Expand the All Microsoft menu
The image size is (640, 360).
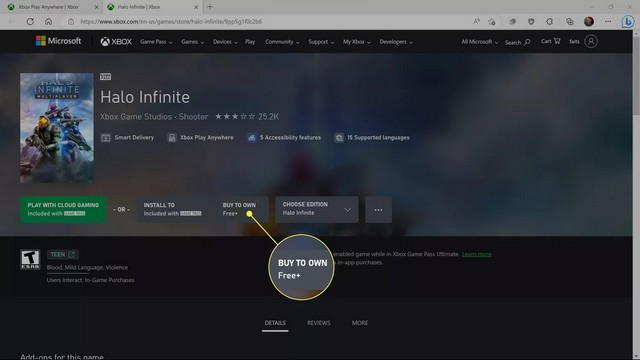tap(480, 42)
